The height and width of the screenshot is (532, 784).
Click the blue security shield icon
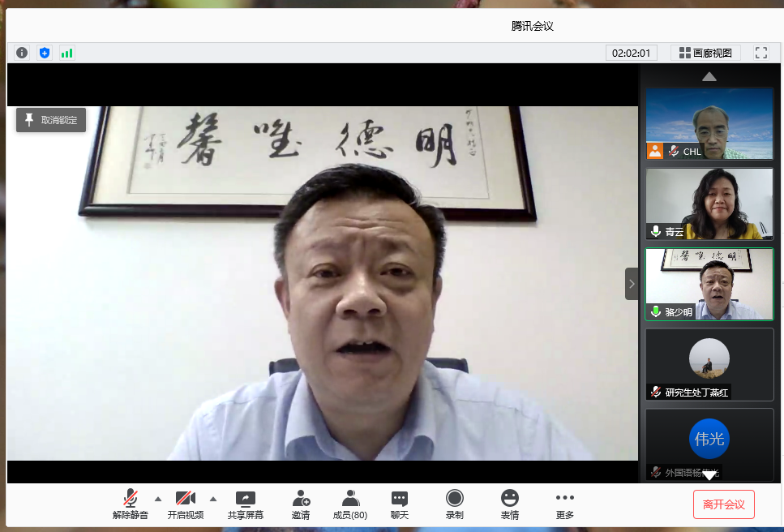point(45,53)
